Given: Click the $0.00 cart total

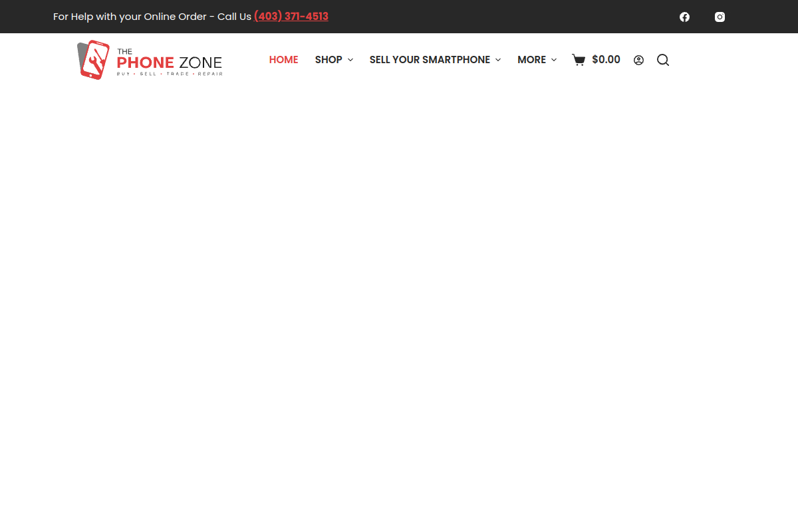Looking at the screenshot, I should 606,60.
